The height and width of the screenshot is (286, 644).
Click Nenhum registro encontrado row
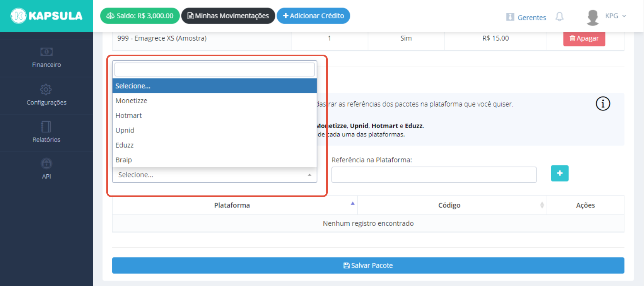point(368,223)
